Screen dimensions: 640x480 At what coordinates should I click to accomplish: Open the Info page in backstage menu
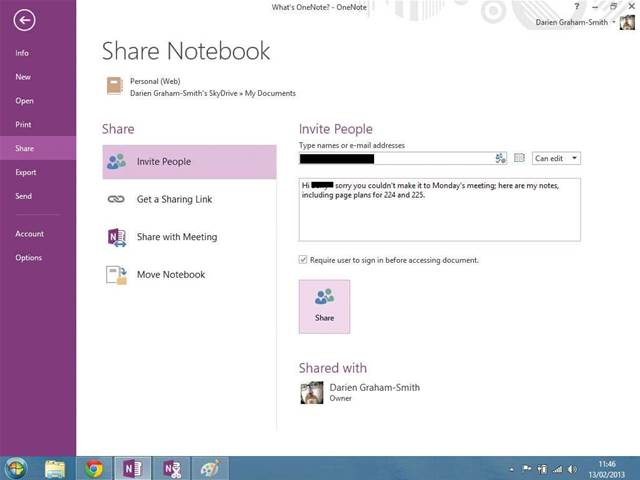click(x=22, y=53)
